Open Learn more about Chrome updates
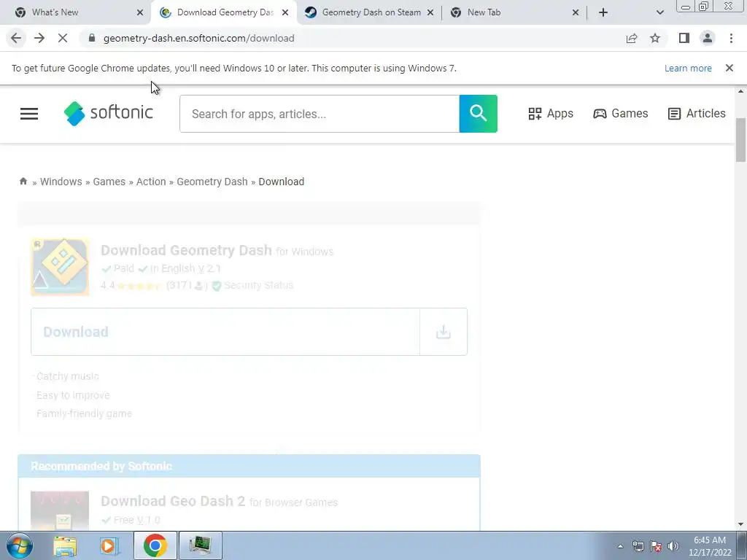 [x=688, y=68]
